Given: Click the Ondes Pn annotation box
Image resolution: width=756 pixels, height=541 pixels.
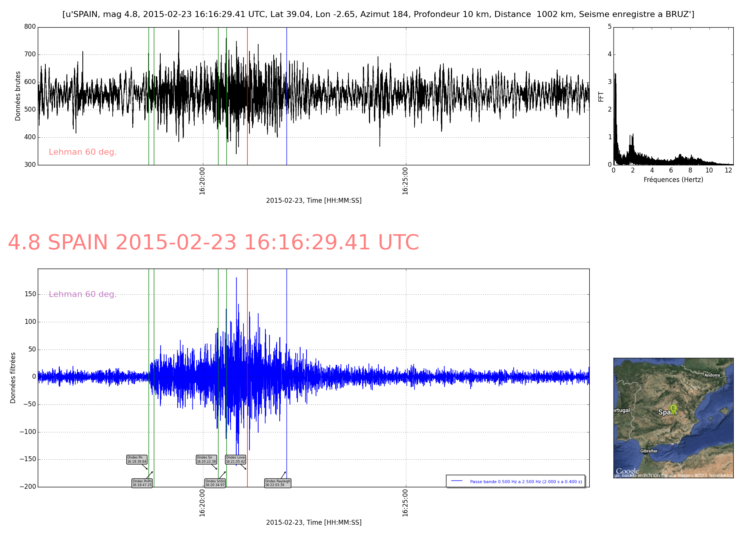Looking at the screenshot, I should 136,459.
